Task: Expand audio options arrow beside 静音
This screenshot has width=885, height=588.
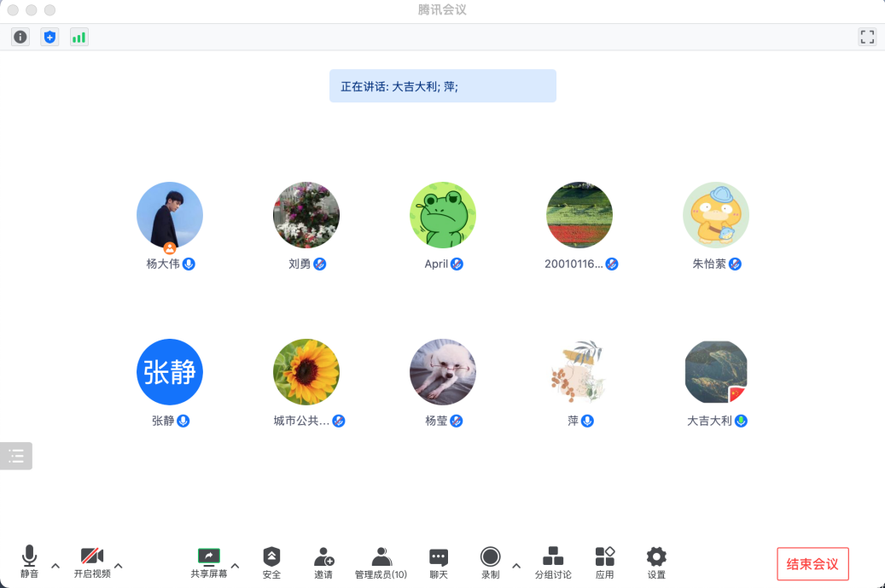Action: [55, 565]
